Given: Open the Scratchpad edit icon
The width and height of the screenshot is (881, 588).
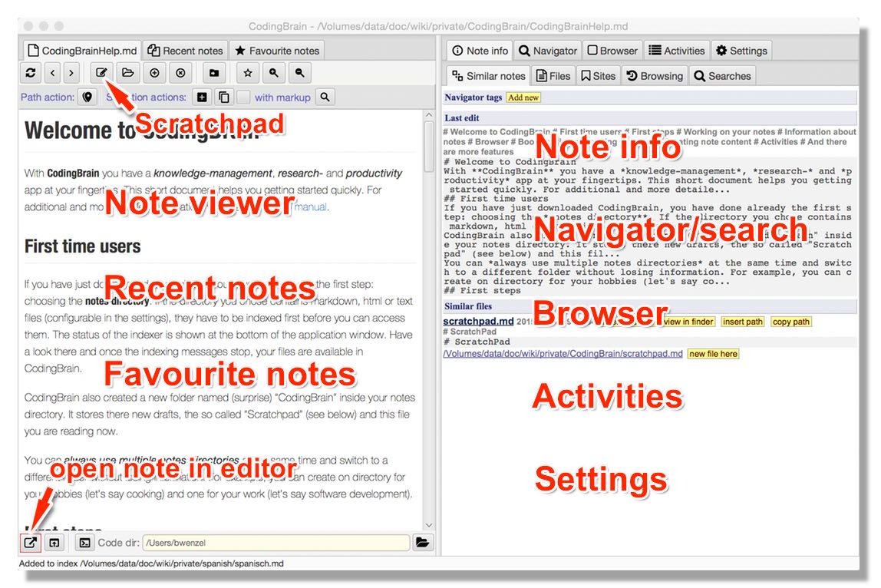Looking at the screenshot, I should tap(101, 73).
